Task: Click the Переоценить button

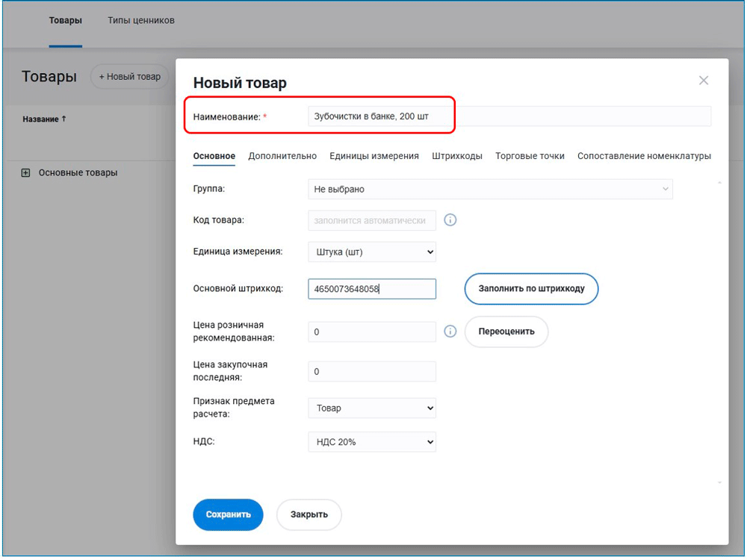Action: [x=506, y=332]
